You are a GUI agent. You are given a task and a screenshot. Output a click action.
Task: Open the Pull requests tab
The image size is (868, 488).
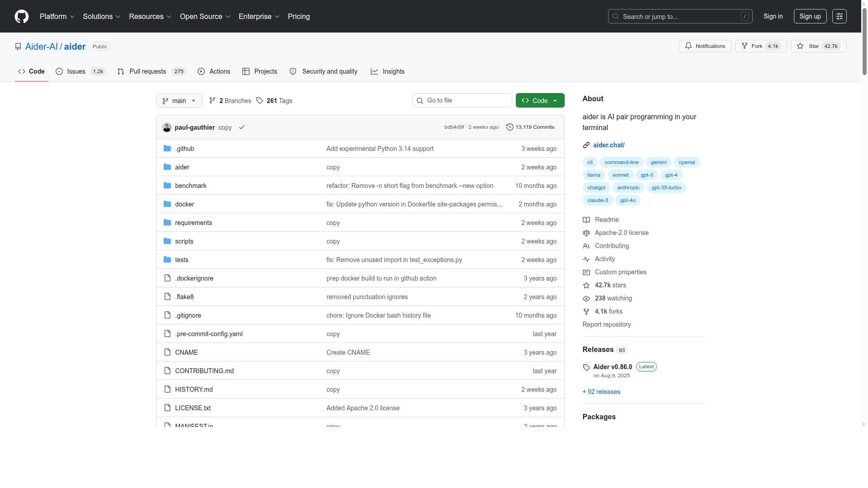pyautogui.click(x=147, y=72)
